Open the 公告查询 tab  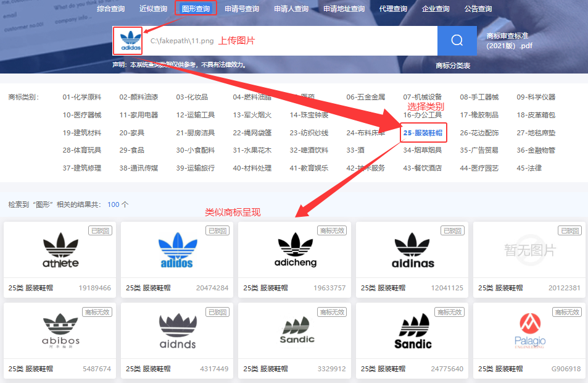(x=478, y=9)
